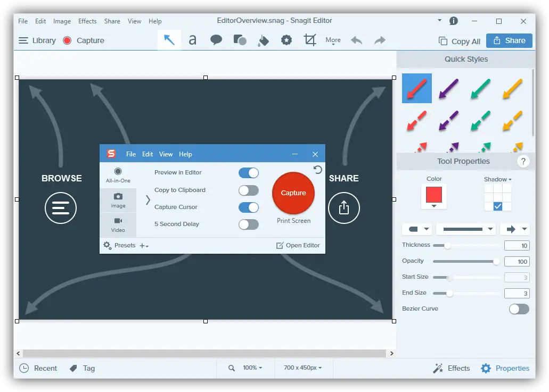Expand capture window side chevron
The image size is (549, 392).
[148, 200]
